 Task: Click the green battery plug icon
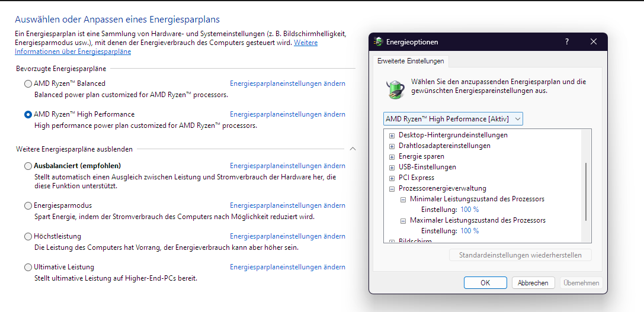(396, 89)
